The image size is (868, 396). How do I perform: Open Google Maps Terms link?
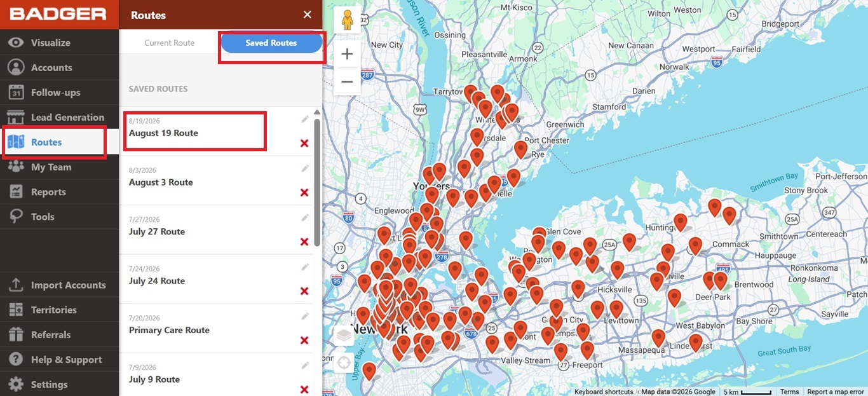pyautogui.click(x=790, y=392)
